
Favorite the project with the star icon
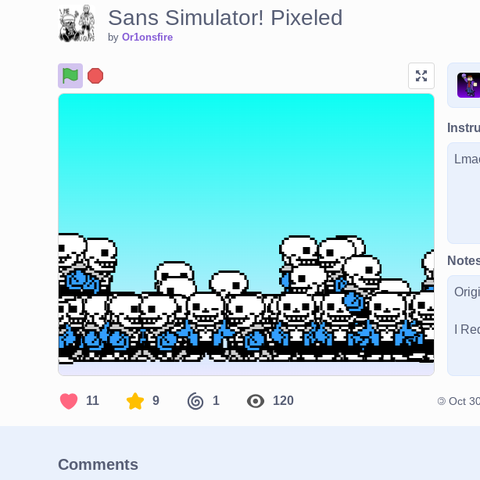[135, 401]
